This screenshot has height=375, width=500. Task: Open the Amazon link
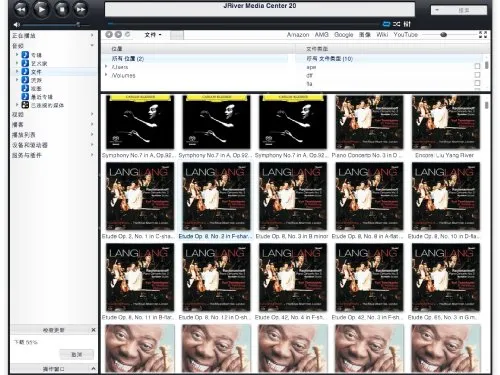(x=298, y=35)
